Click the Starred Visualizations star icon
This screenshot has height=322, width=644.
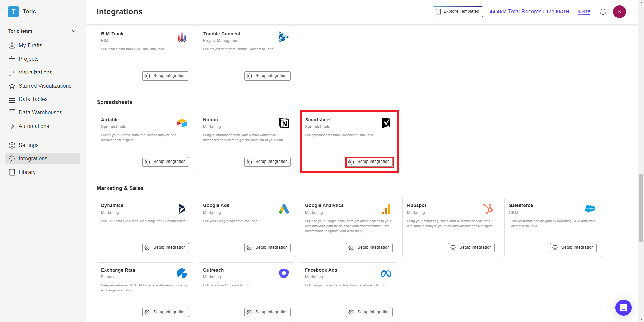point(12,86)
